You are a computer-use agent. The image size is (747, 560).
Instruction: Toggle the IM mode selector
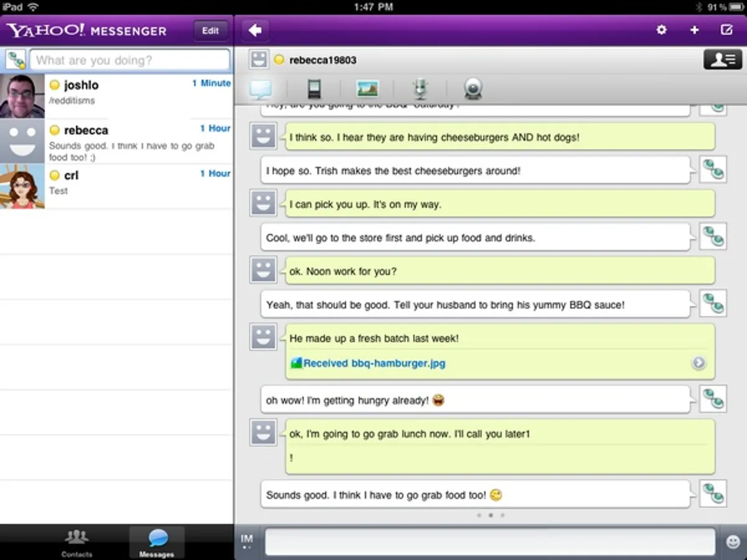click(x=247, y=541)
